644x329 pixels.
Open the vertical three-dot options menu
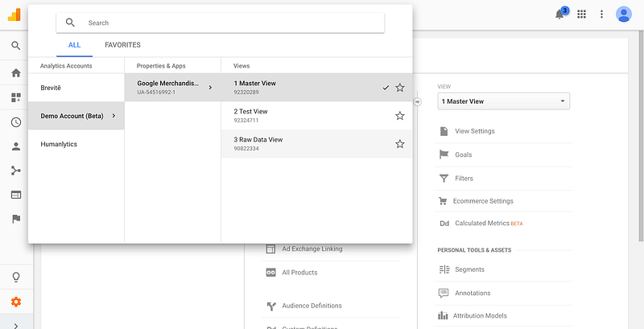601,14
